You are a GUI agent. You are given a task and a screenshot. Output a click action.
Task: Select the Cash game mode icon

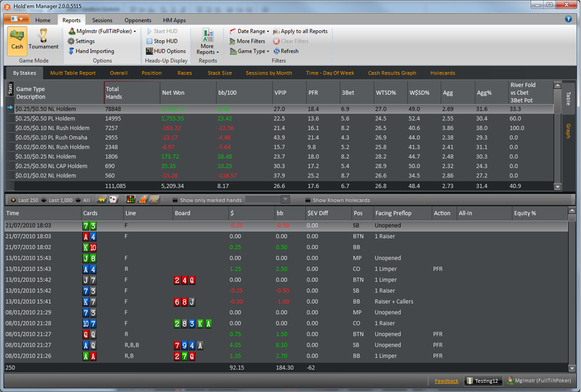[17, 42]
